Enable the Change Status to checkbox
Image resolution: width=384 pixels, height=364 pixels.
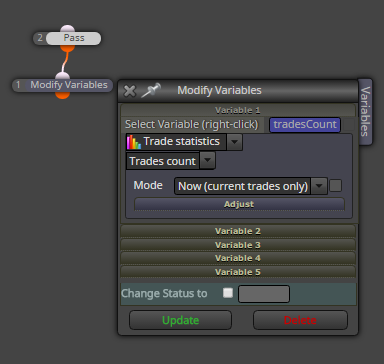click(228, 293)
